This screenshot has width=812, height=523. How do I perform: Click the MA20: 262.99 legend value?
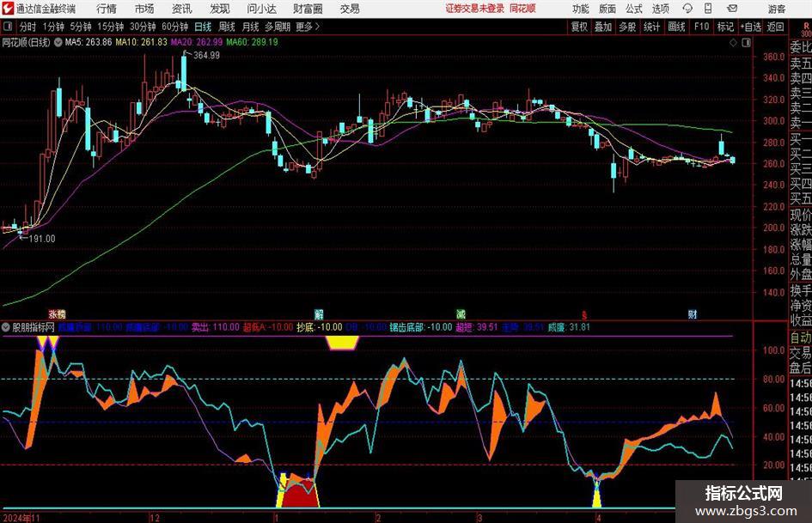point(197,42)
